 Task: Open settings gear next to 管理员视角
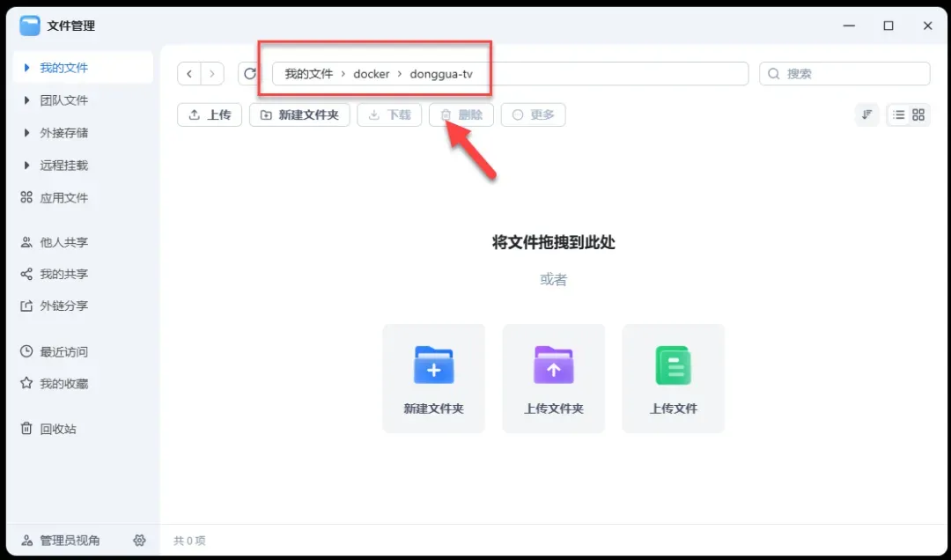[139, 540]
